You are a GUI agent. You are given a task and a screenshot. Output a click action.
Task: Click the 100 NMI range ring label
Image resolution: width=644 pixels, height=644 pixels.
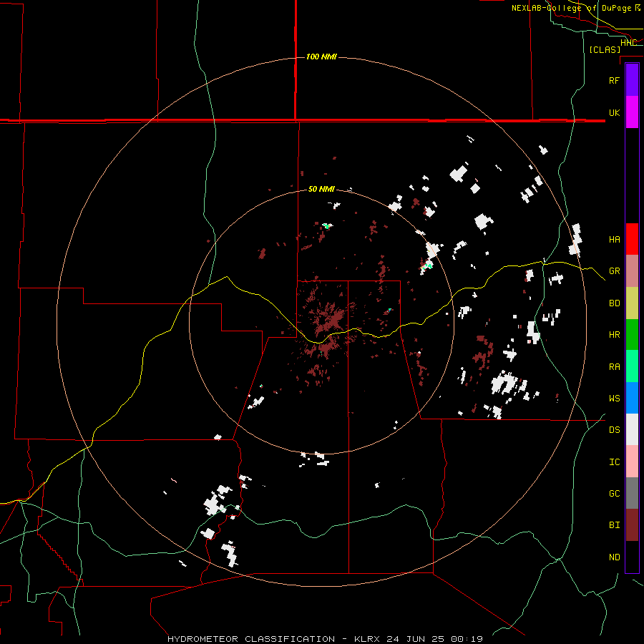click(321, 57)
